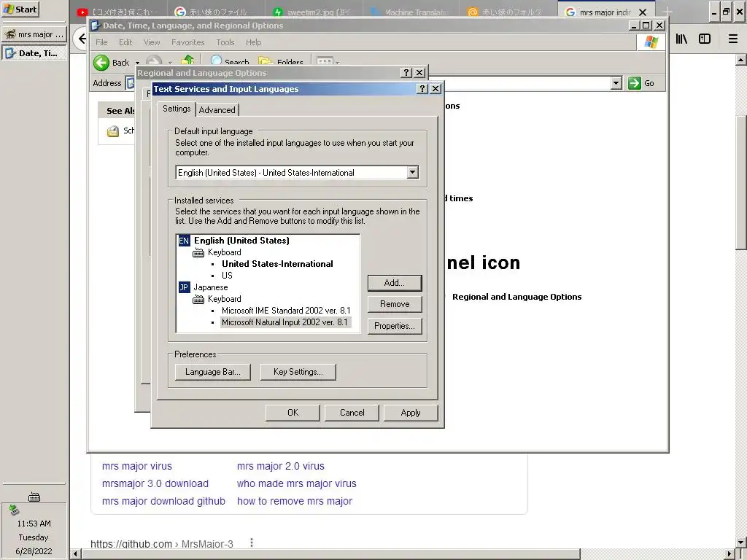
Task: Open the Favorites menu
Action: (x=187, y=42)
